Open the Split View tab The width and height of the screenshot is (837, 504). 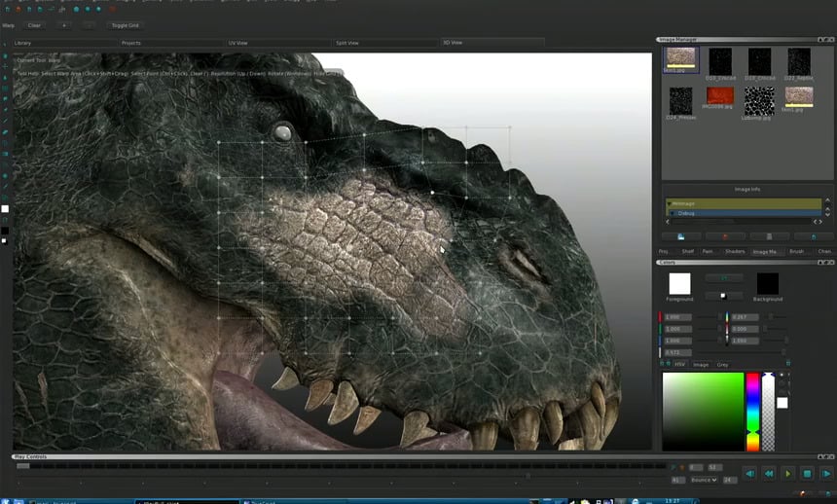click(346, 43)
